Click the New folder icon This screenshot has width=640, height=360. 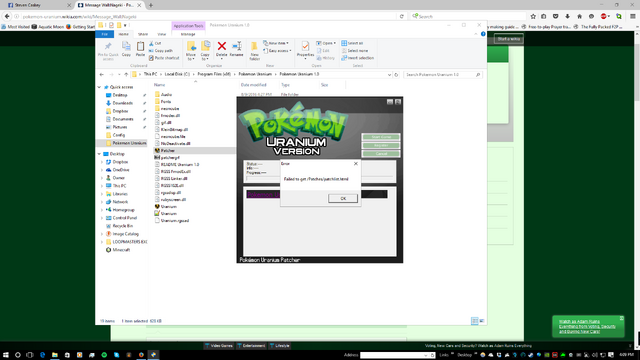point(254,46)
